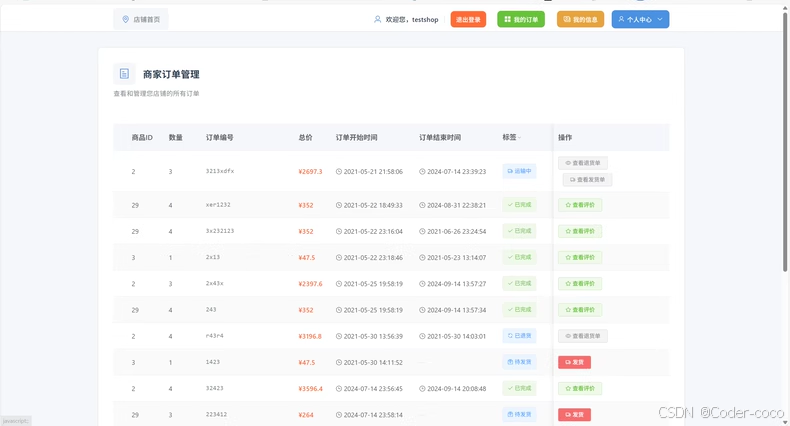Click end time 2024-09-14 20:08:48
The image size is (790, 426).
pyautogui.click(x=452, y=388)
